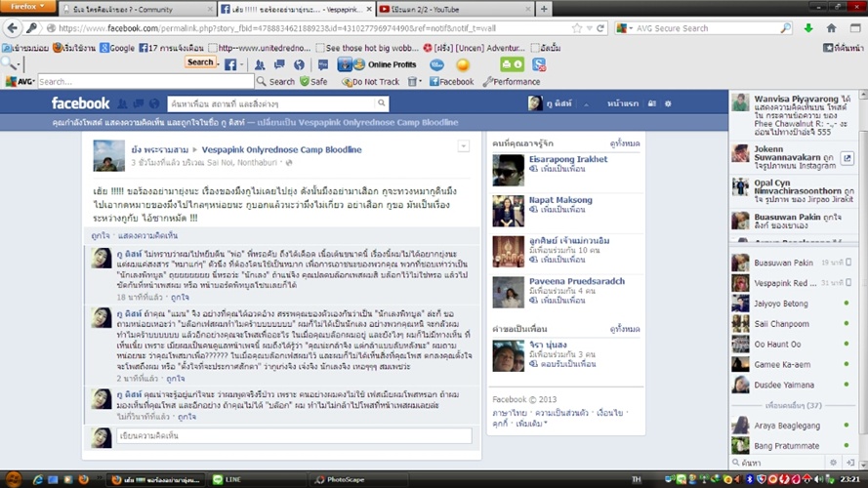Open Facebook friend requests icon

pyautogui.click(x=122, y=103)
